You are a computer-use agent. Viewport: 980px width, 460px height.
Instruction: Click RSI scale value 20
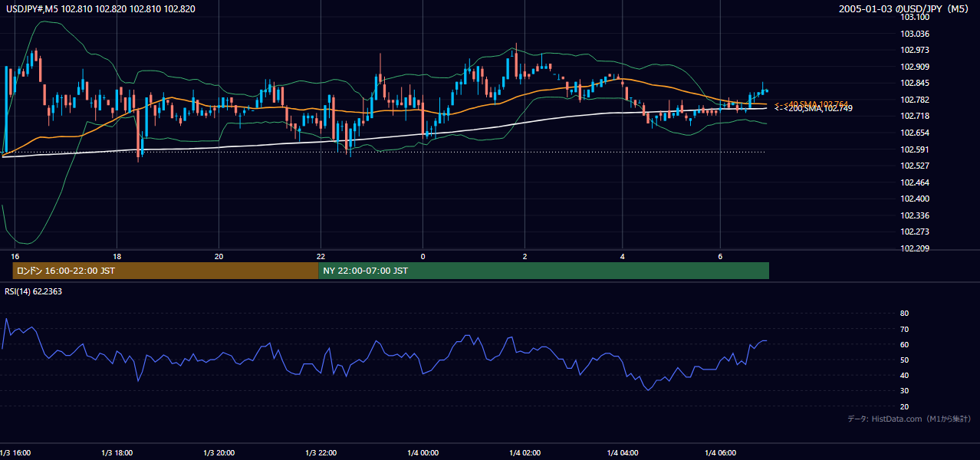tap(905, 406)
